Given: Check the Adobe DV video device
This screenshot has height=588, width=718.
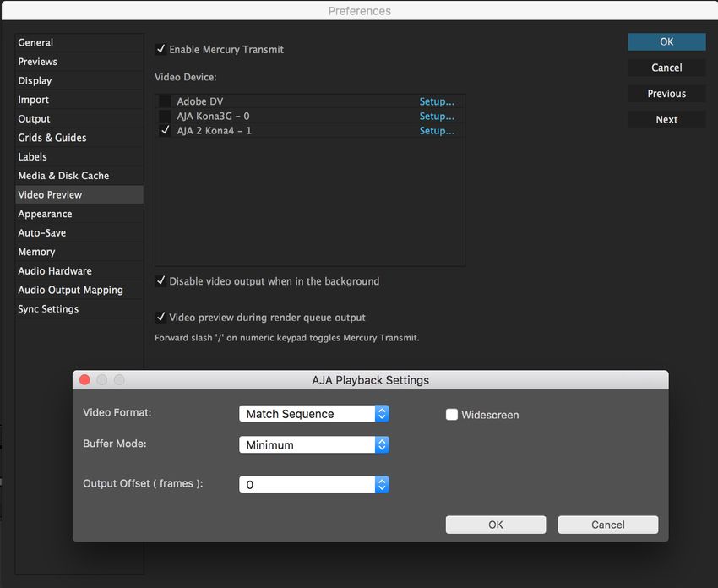Looking at the screenshot, I should tap(165, 101).
